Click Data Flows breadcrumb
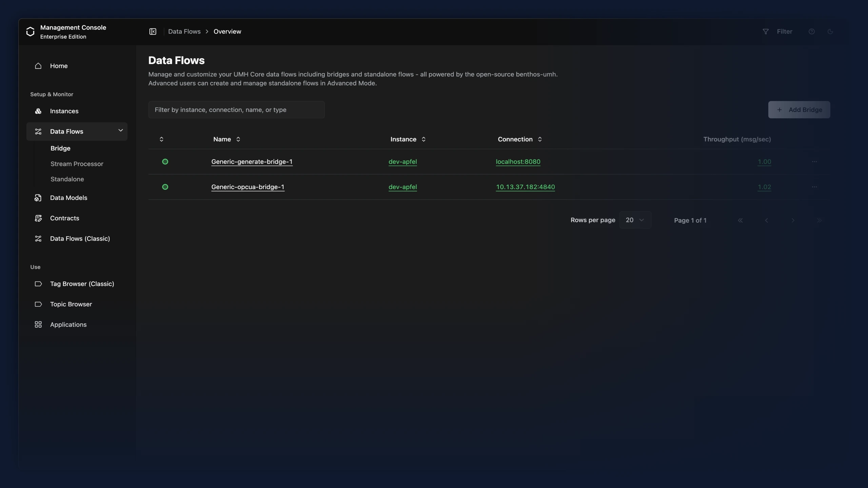This screenshot has height=488, width=868. [x=184, y=32]
